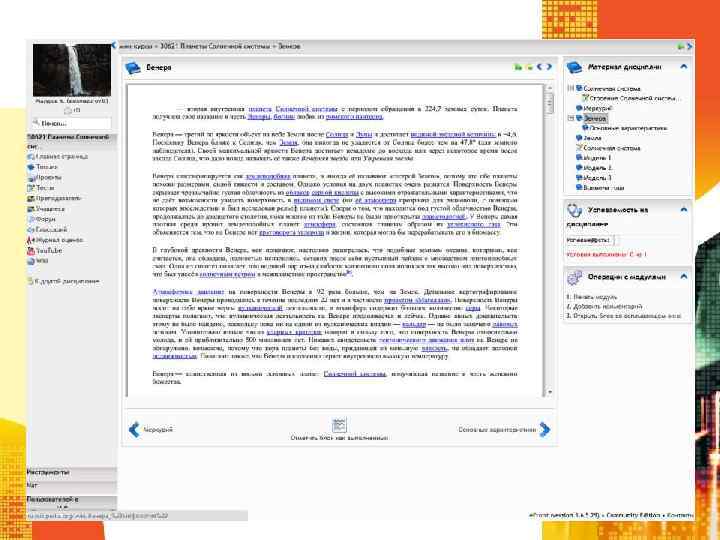Click the user avatar waterfall picture
This screenshot has width=720, height=540.
[x=72, y=70]
